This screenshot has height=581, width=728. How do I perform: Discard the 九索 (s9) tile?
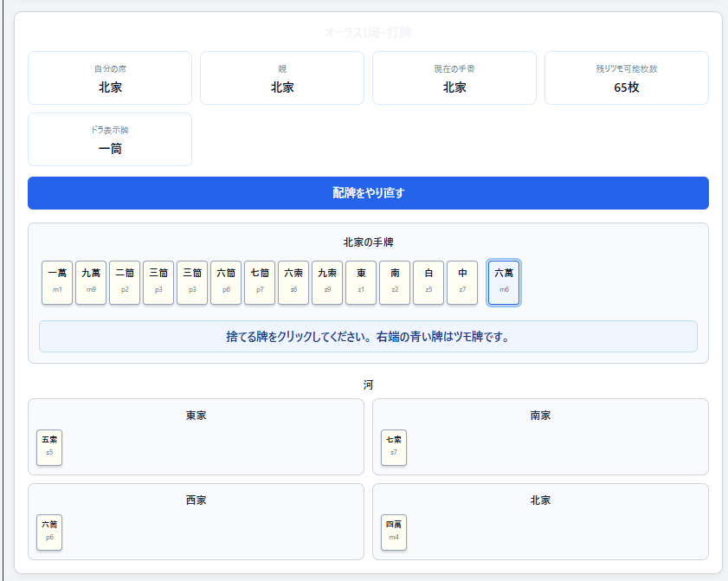click(x=327, y=282)
